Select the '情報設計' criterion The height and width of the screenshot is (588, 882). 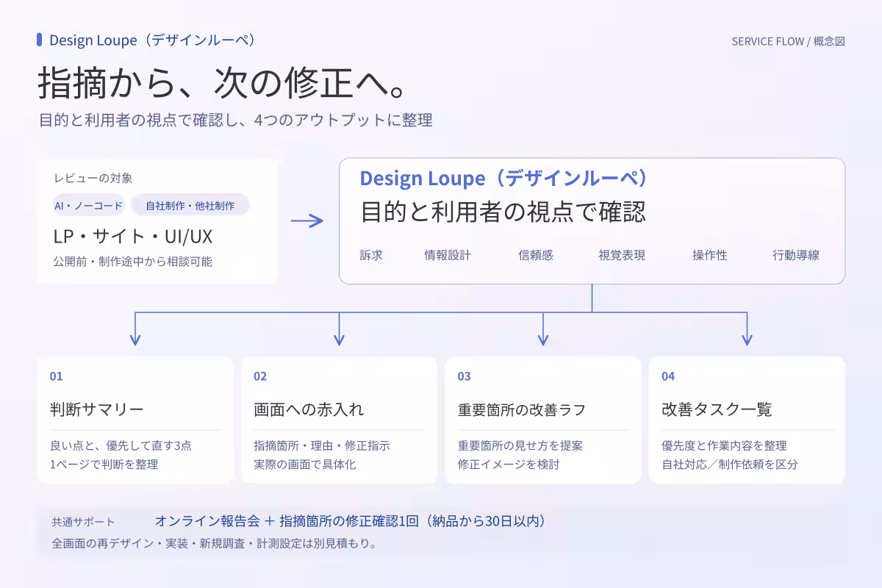point(448,255)
